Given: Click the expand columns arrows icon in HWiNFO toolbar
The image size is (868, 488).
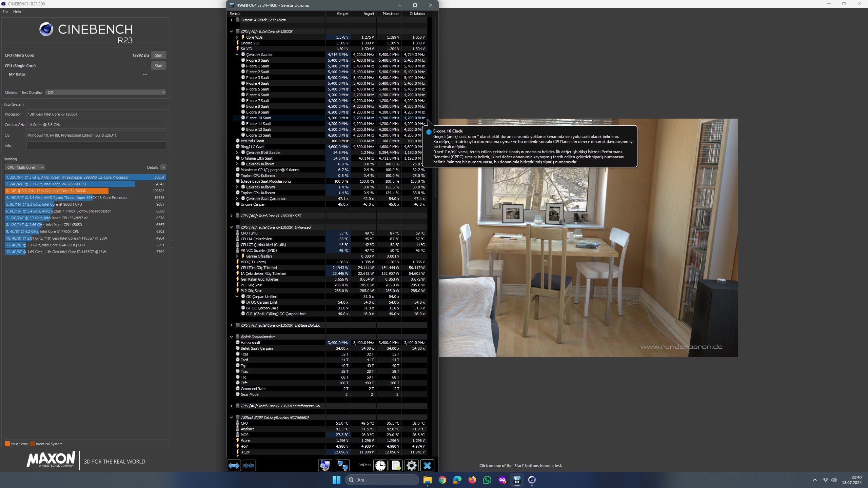Looking at the screenshot, I should (x=234, y=466).
